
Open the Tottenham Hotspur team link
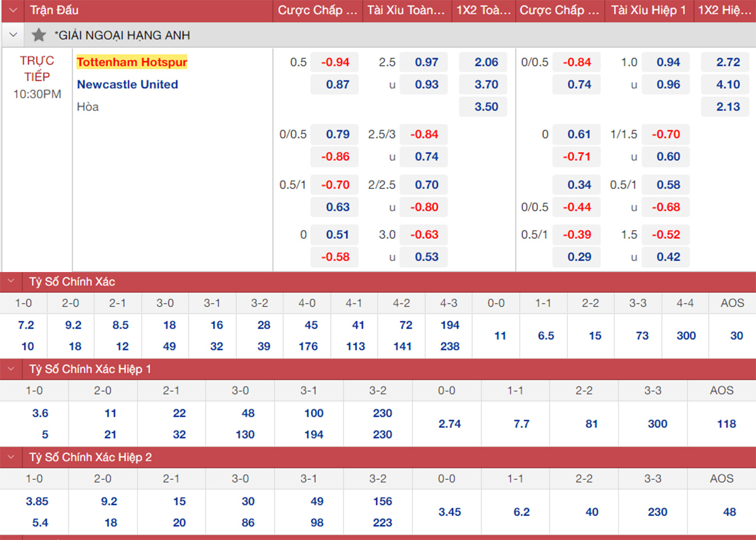[x=132, y=62]
